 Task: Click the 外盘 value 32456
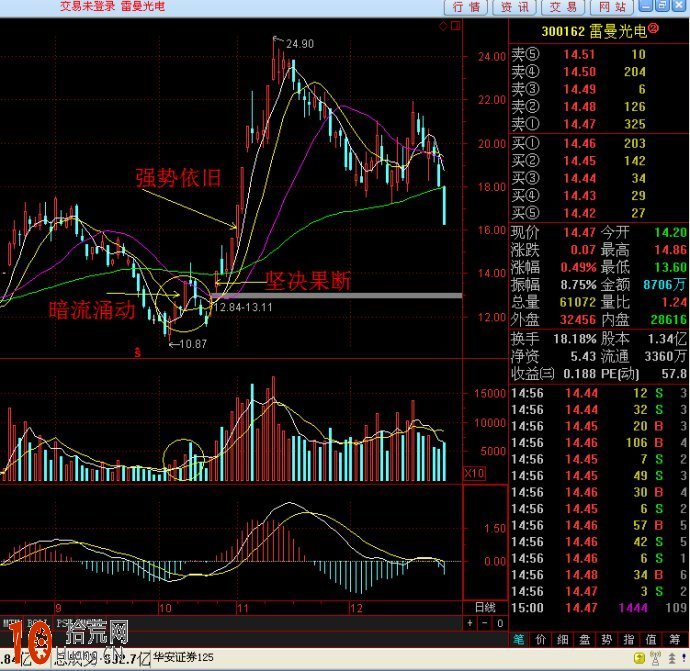click(577, 319)
